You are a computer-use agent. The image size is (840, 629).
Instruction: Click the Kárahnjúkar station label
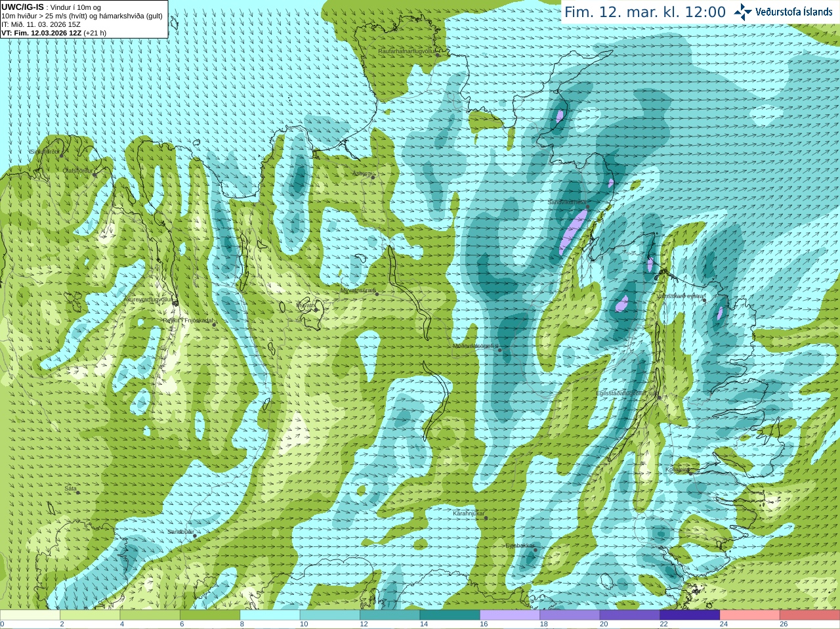pos(469,513)
